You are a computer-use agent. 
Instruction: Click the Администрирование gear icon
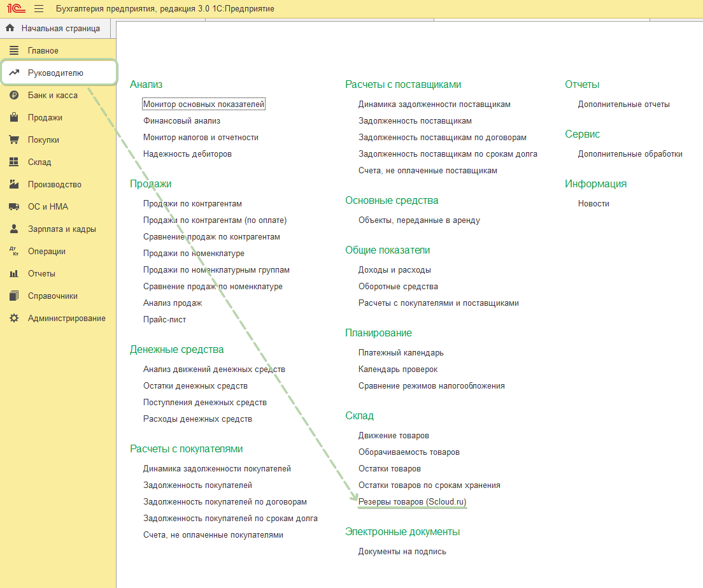coord(15,318)
